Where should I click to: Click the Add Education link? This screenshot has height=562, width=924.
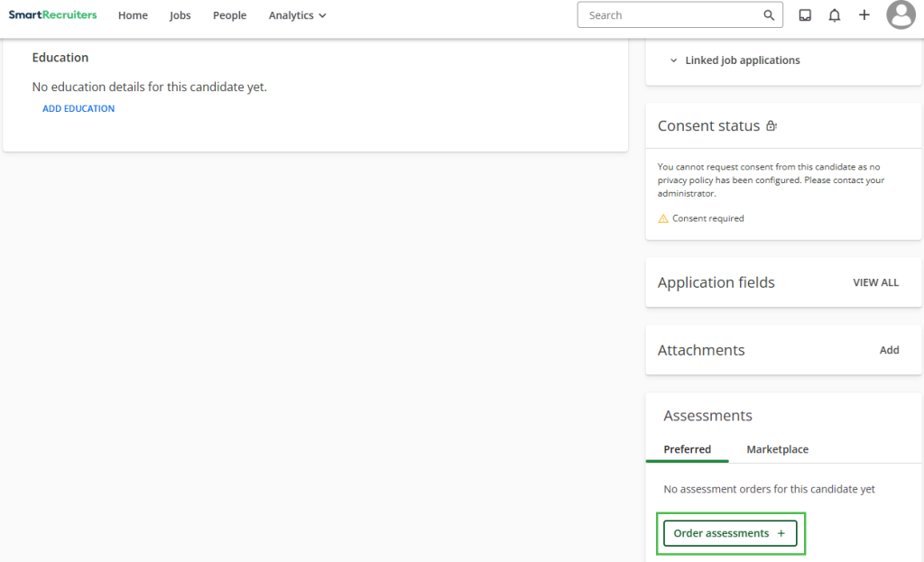(79, 108)
